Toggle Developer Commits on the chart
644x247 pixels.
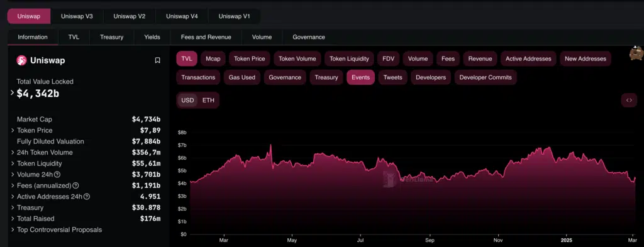486,77
